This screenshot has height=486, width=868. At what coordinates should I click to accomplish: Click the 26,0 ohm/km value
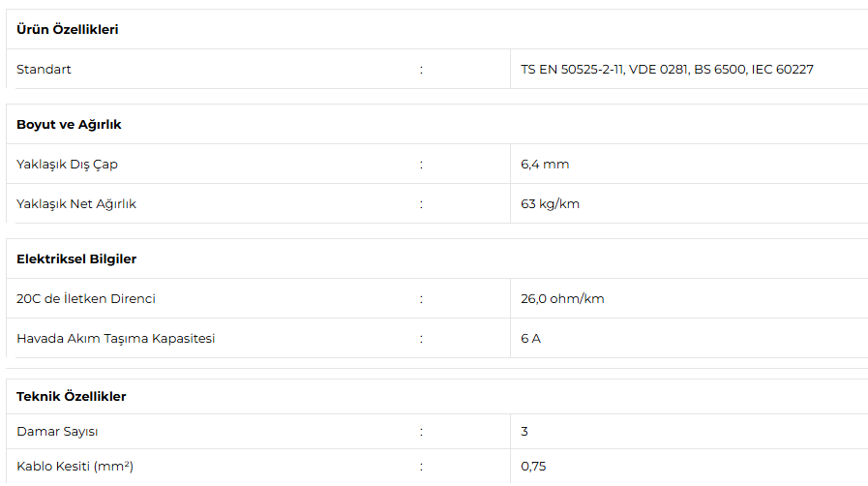pos(562,299)
